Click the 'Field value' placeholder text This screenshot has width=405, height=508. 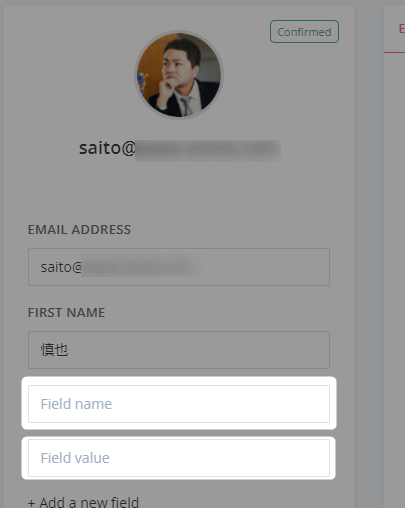coord(75,458)
